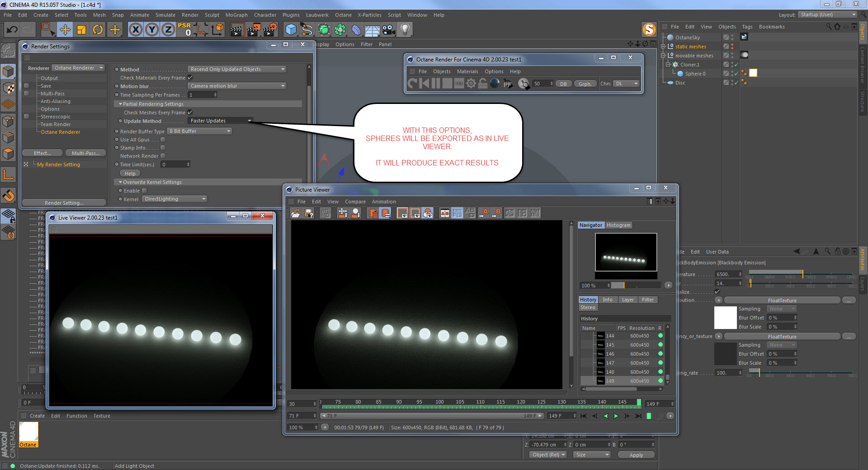The height and width of the screenshot is (470, 868).
Task: Select the Rotate tool in main toolbar
Action: click(98, 30)
